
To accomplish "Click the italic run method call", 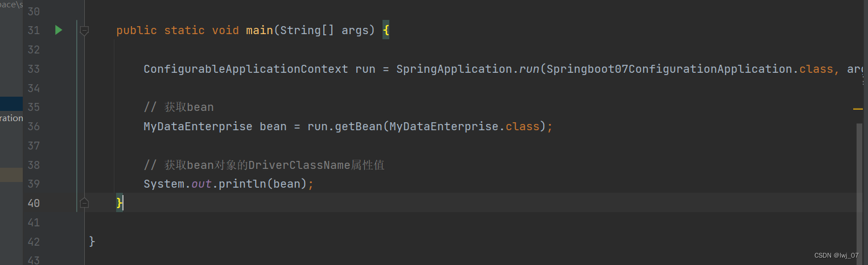I will click(529, 69).
